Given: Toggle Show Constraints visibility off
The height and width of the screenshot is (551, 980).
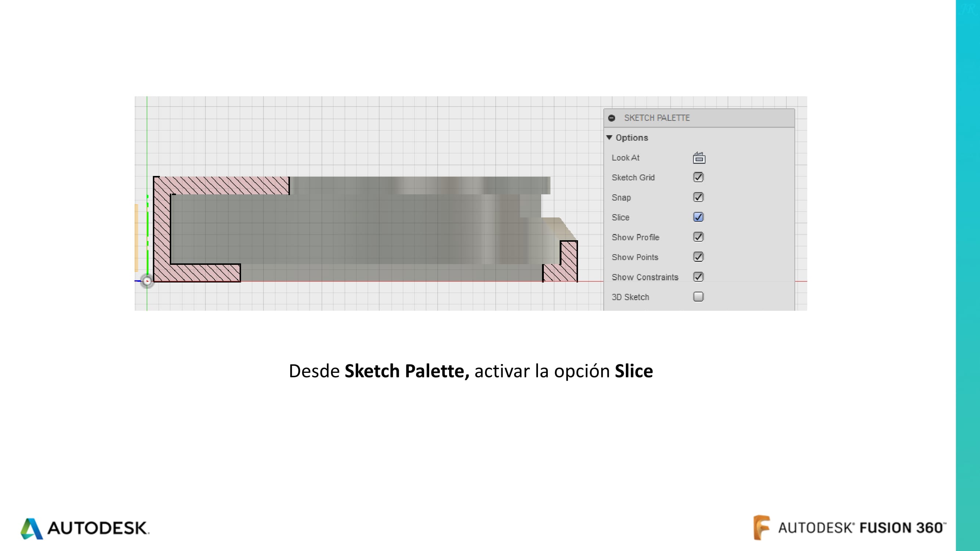Looking at the screenshot, I should 699,277.
